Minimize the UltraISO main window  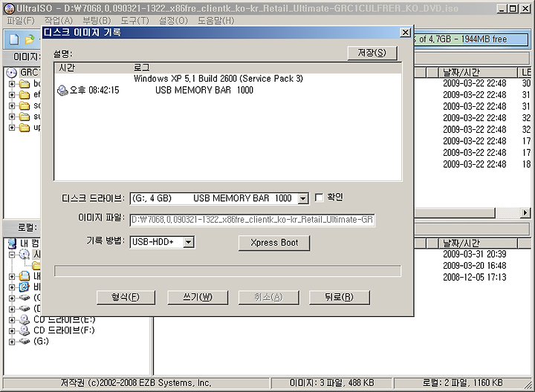point(502,8)
